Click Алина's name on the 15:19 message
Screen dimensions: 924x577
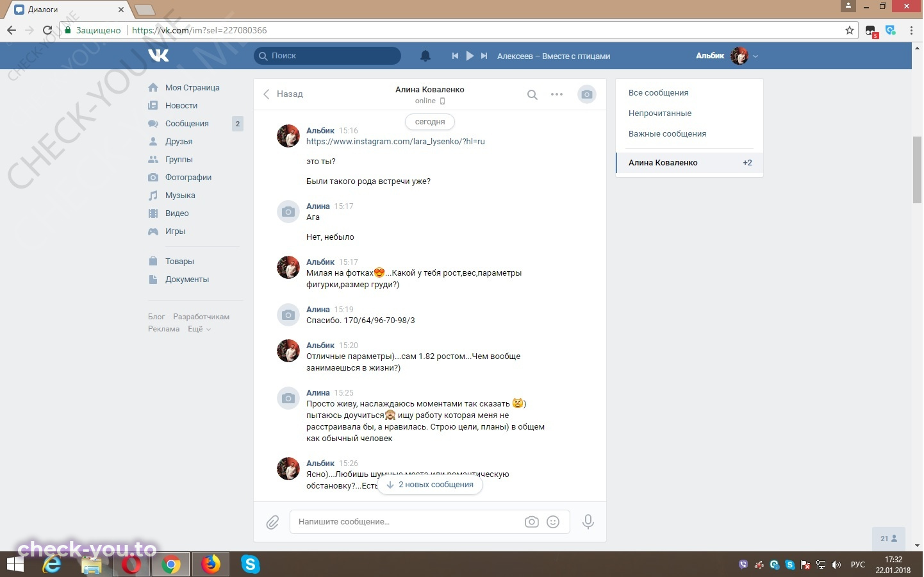point(318,309)
